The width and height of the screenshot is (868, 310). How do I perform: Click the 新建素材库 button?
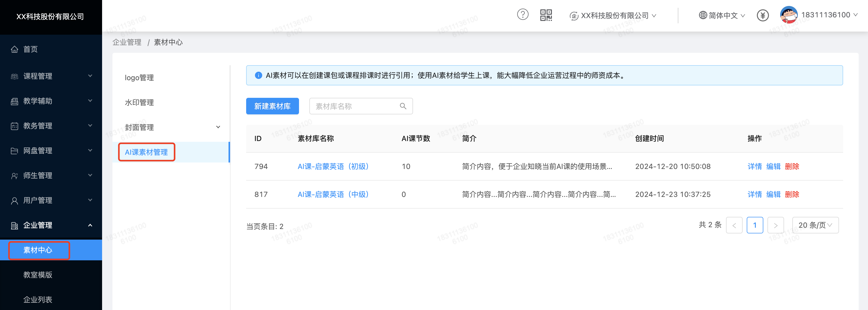click(272, 106)
